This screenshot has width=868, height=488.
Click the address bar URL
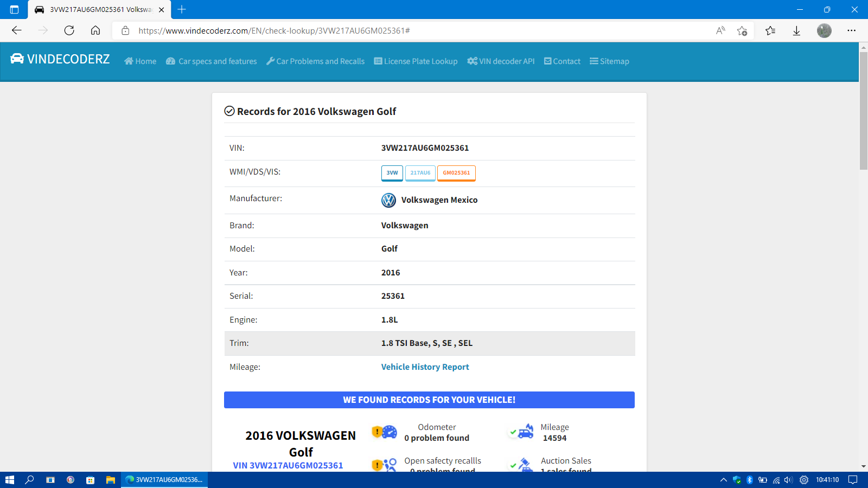click(x=274, y=30)
